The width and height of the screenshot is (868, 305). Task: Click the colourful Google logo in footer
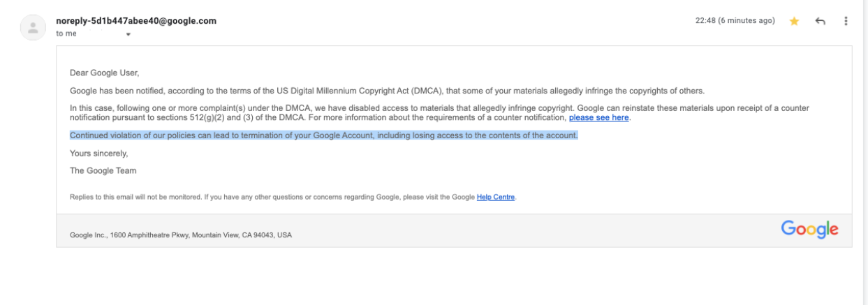(x=810, y=229)
